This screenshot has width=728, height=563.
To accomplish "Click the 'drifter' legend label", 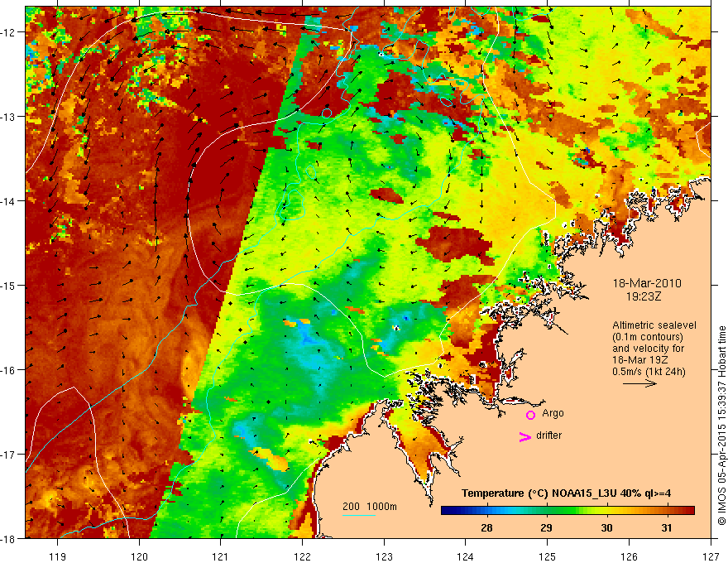I will click(548, 435).
